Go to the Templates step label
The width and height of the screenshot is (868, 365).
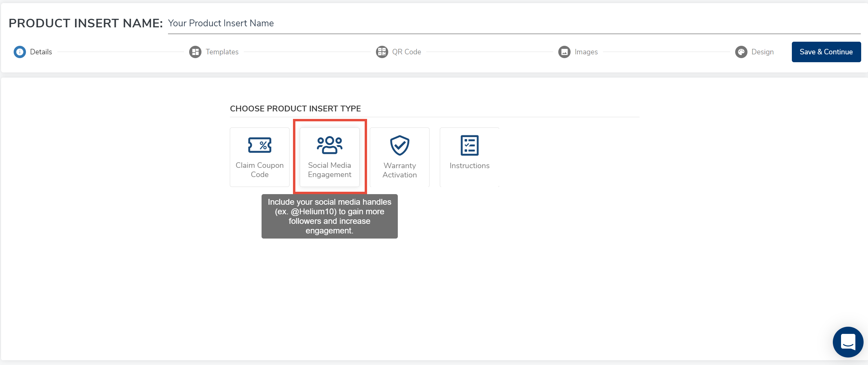pos(222,52)
